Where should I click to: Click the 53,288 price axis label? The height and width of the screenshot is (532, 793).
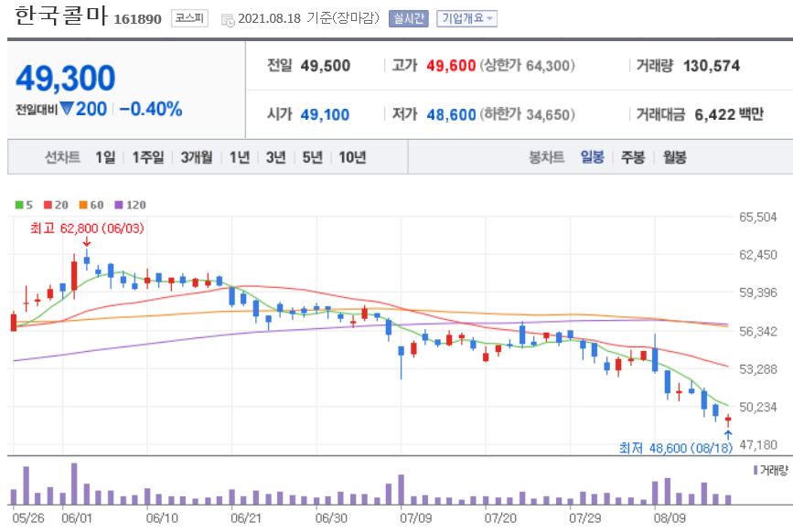click(758, 369)
